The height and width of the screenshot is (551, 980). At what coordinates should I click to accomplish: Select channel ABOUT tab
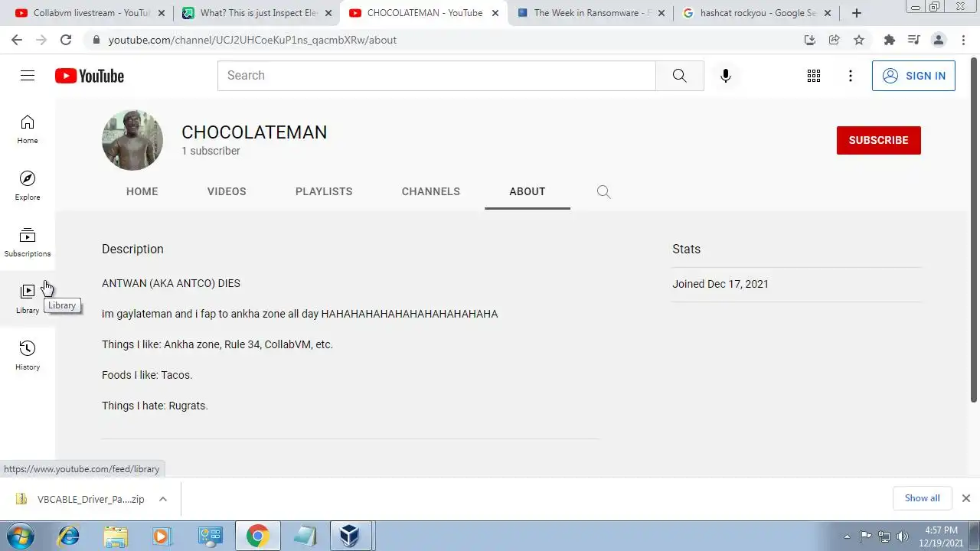pyautogui.click(x=528, y=191)
